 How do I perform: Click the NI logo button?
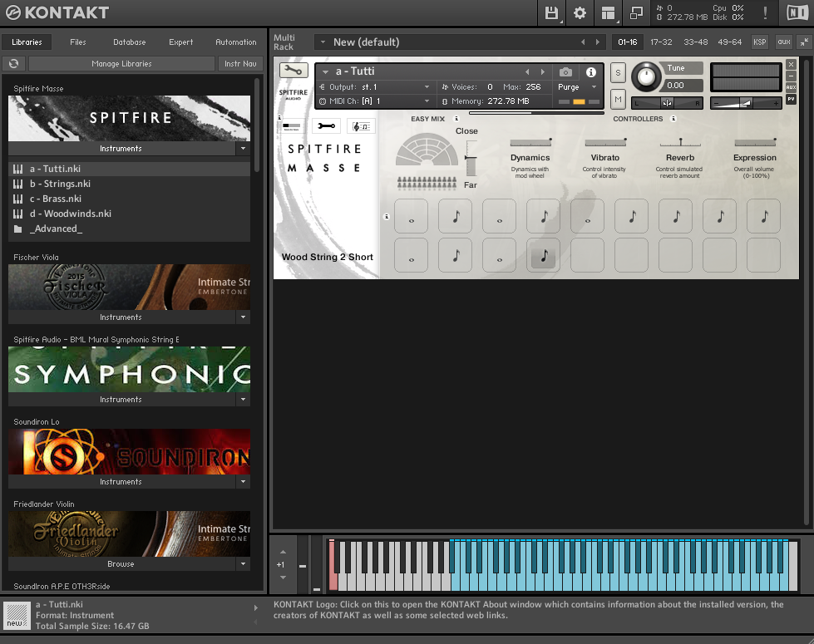[x=797, y=13]
